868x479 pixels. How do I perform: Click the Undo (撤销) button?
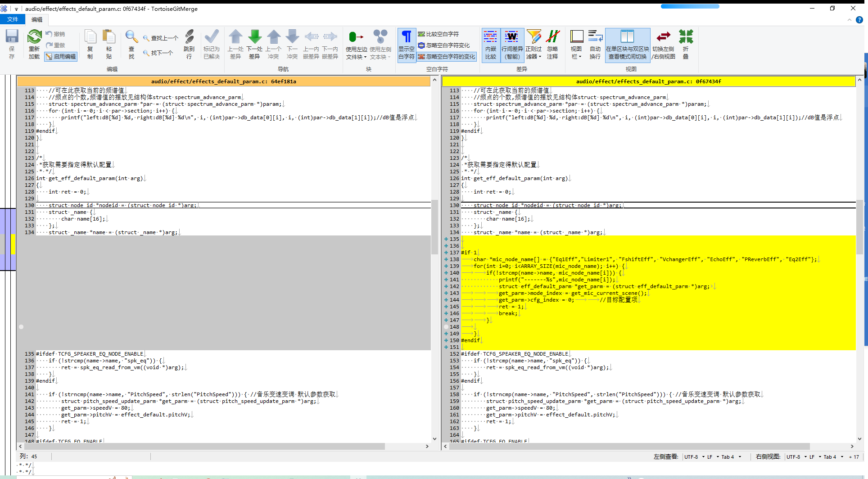point(55,34)
